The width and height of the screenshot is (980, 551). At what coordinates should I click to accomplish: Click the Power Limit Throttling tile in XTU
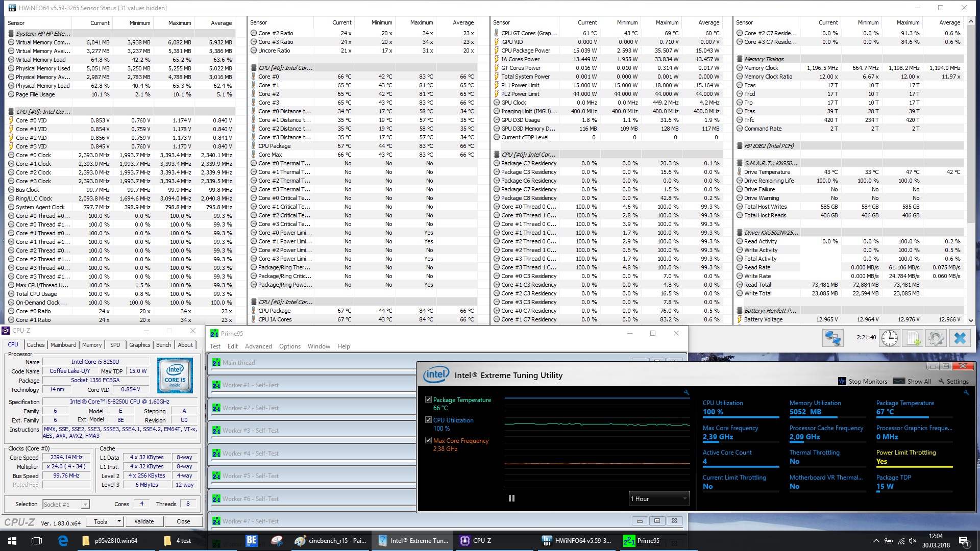pyautogui.click(x=914, y=457)
